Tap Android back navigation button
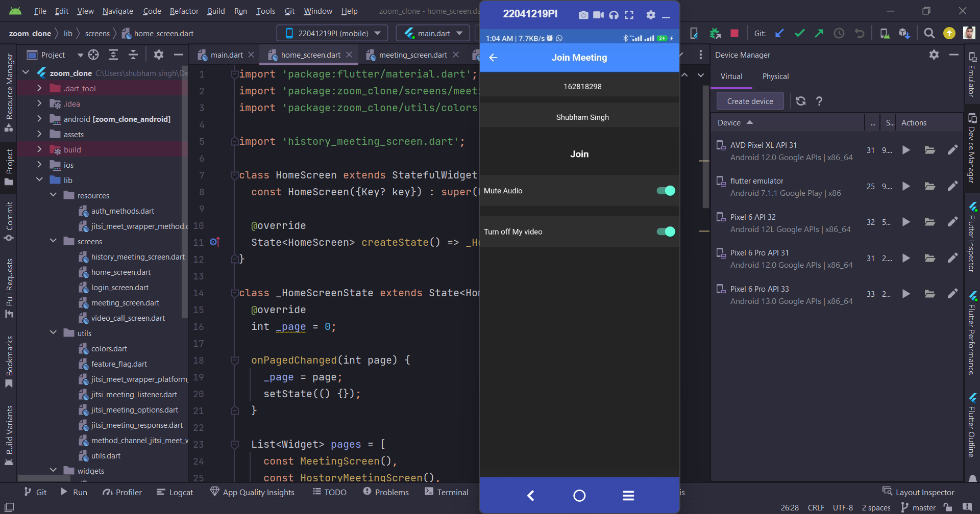Viewport: 980px width, 514px height. point(530,495)
